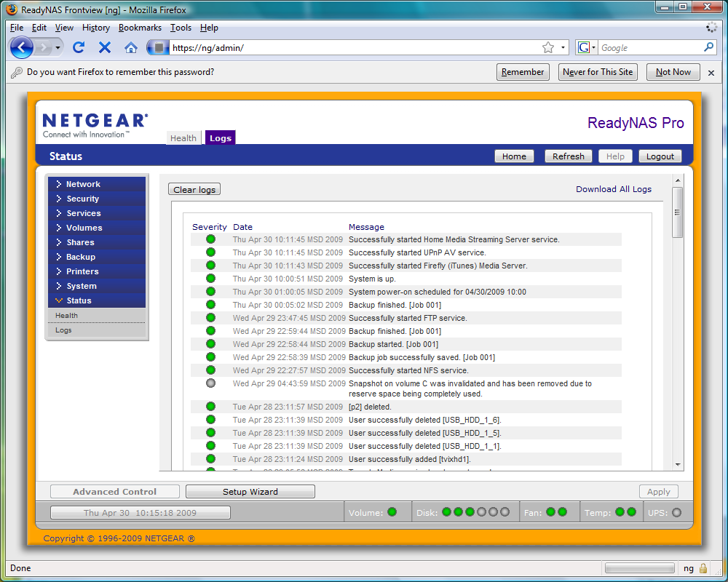Click the scrollbar down arrow in logs panel

(678, 465)
